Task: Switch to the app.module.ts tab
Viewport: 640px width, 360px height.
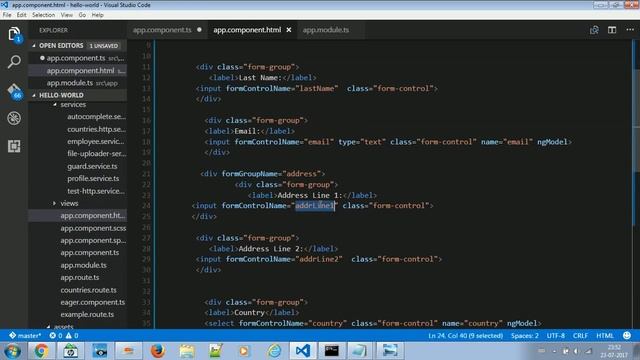Action: [326, 30]
